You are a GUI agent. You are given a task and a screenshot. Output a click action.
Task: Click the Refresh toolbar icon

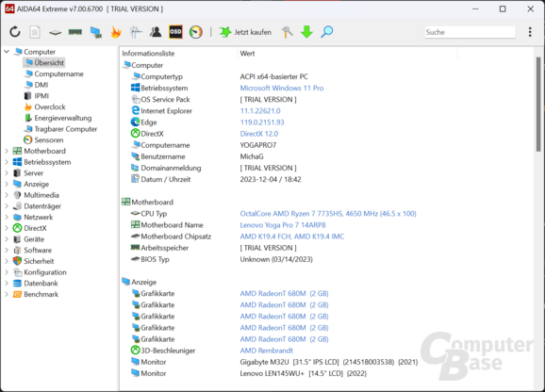pos(14,32)
